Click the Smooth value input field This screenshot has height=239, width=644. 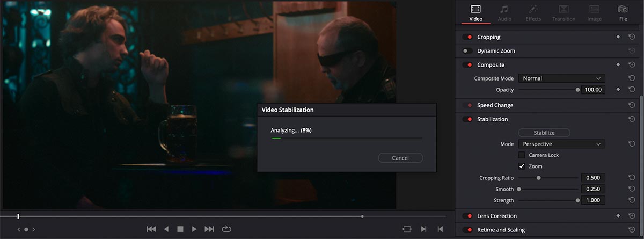tap(593, 189)
